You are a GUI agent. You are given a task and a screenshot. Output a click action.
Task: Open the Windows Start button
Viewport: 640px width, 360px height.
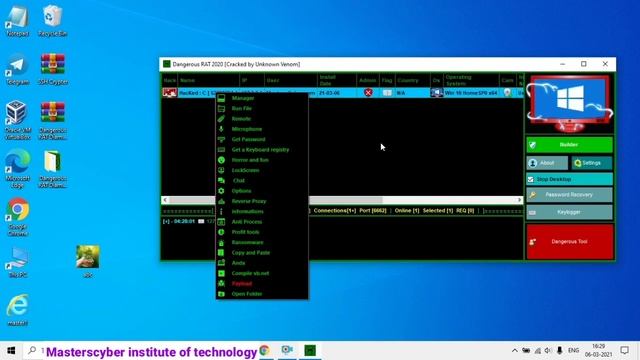11,351
